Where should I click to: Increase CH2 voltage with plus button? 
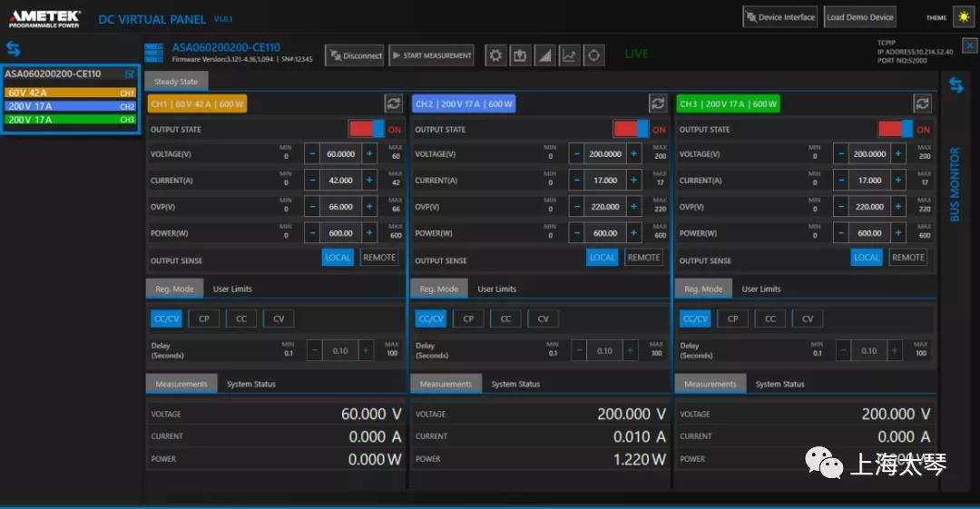point(633,154)
